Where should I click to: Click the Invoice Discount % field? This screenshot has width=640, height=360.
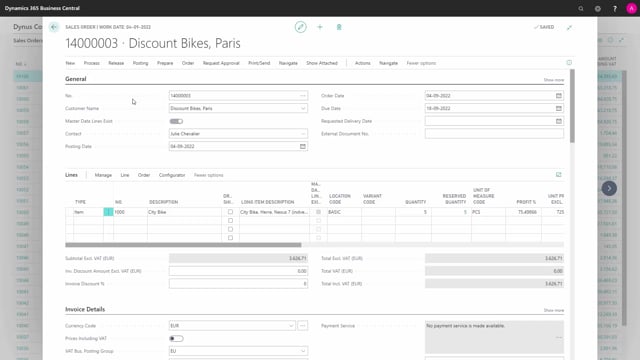pyautogui.click(x=238, y=284)
